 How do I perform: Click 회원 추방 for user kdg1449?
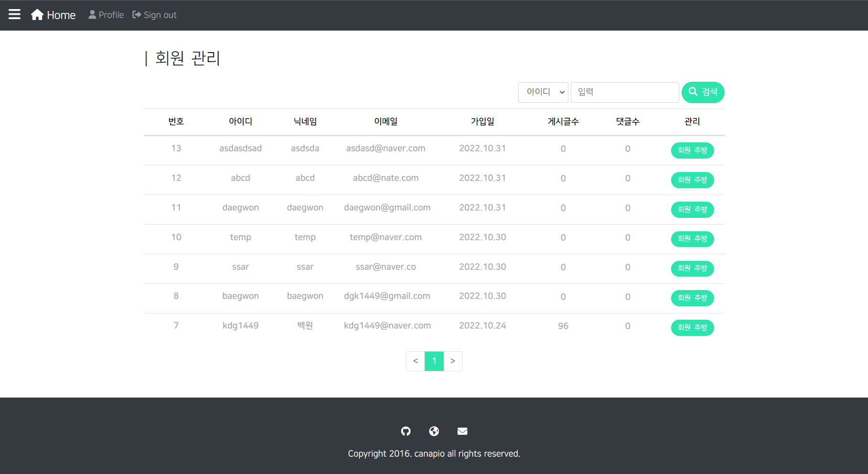click(x=692, y=328)
